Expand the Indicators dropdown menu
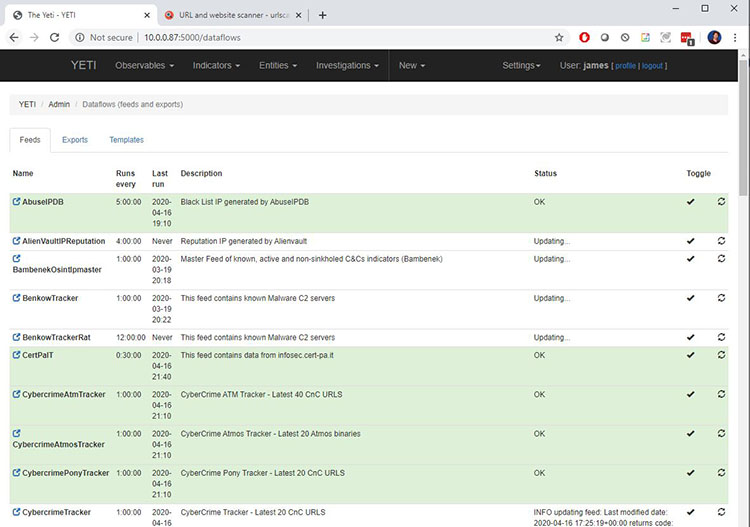The width and height of the screenshot is (750, 527). (x=216, y=66)
